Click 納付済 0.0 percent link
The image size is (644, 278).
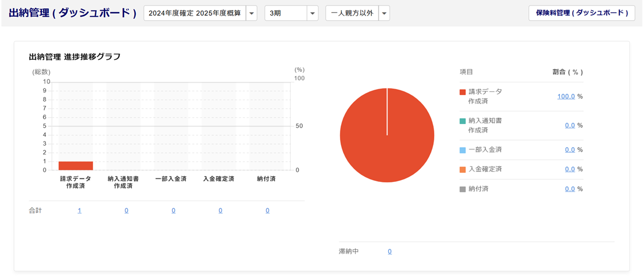click(570, 189)
